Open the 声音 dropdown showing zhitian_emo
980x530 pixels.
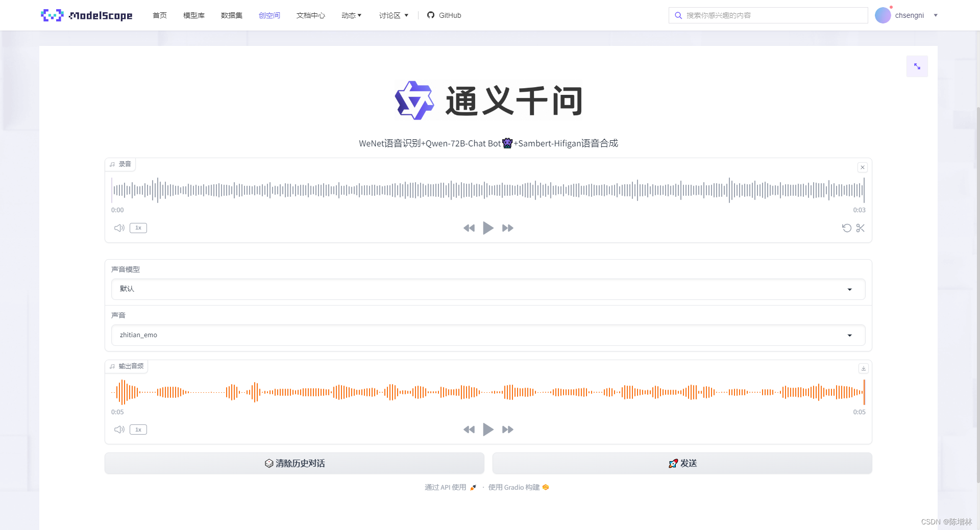[x=488, y=335]
